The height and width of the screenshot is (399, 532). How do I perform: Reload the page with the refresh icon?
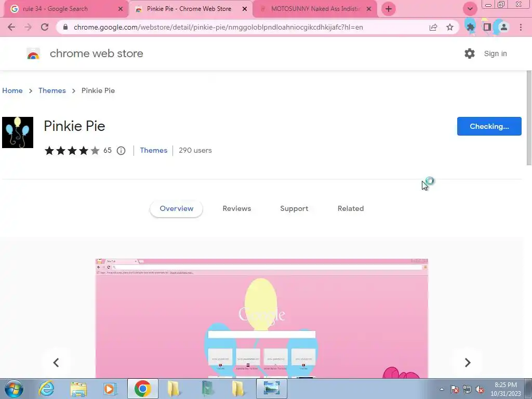coord(45,27)
